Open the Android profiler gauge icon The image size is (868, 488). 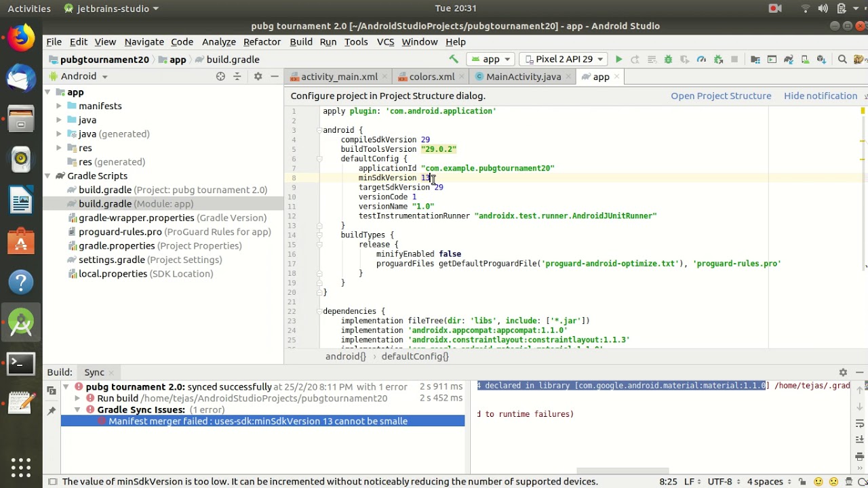click(x=701, y=60)
